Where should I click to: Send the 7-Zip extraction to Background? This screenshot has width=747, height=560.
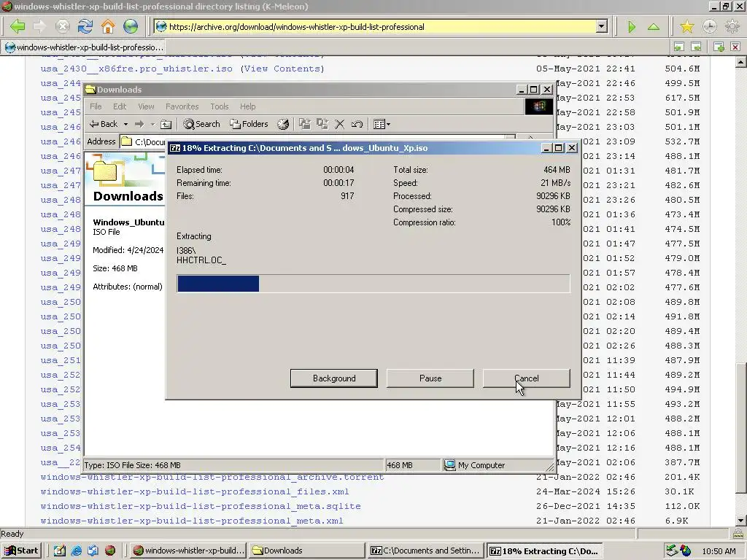[334, 378]
